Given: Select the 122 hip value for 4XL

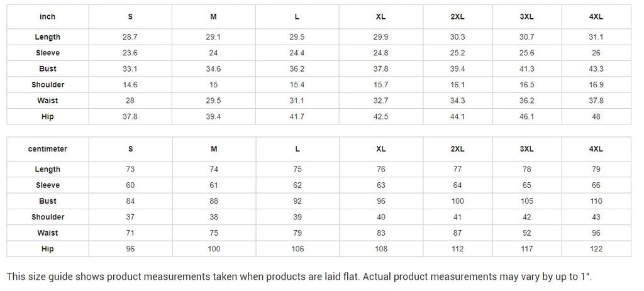Looking at the screenshot, I should [x=596, y=249].
